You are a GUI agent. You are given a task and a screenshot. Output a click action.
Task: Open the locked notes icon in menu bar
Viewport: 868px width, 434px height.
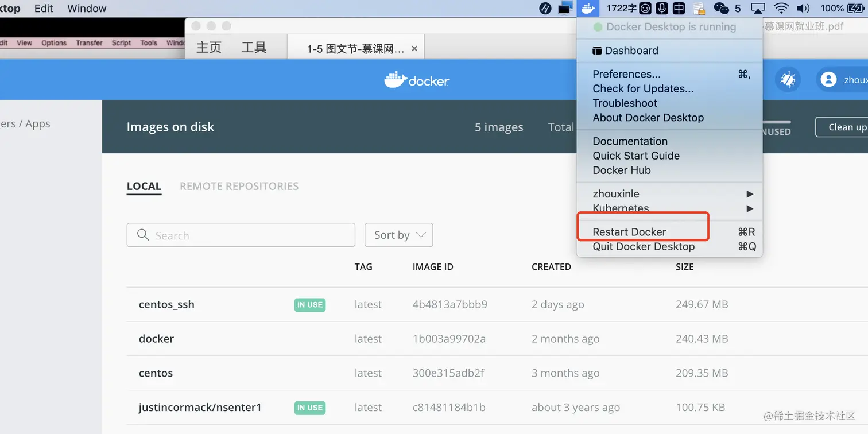click(699, 8)
